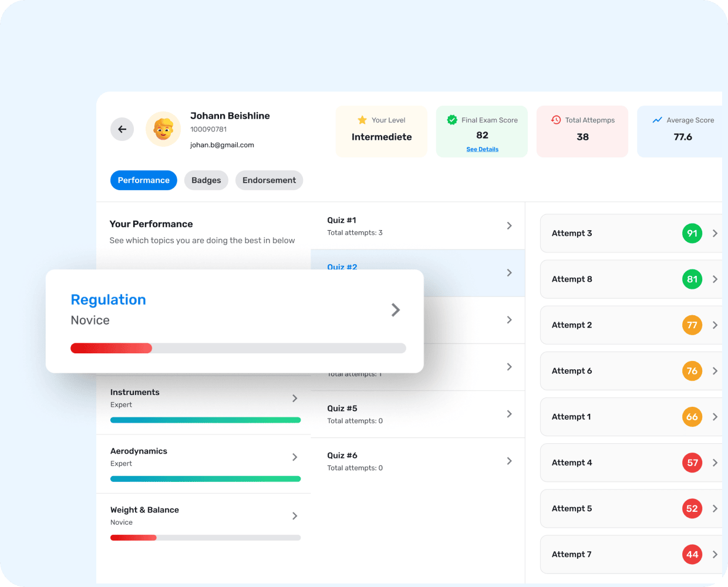Expand the Regulation topic chevron
The image size is (728, 587).
[396, 310]
